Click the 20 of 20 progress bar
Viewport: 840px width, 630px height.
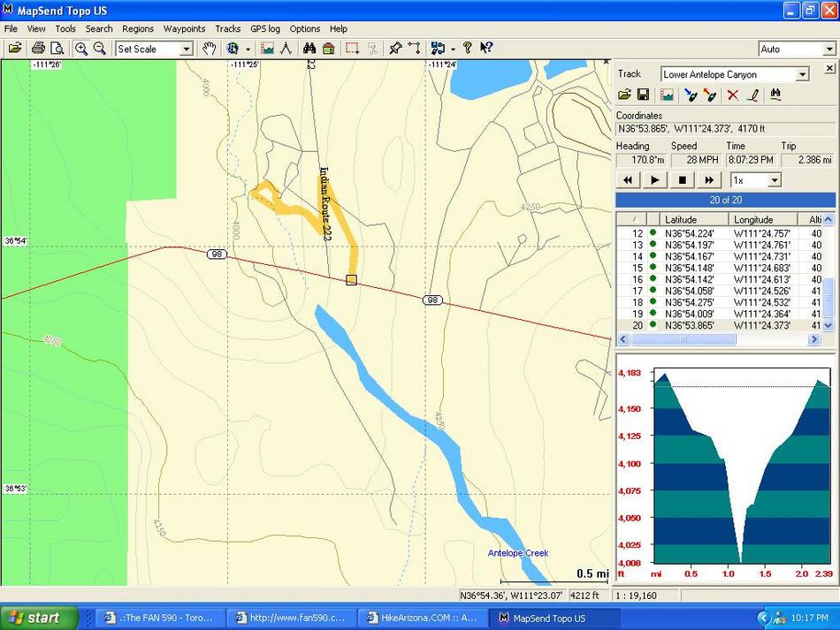[x=725, y=201]
